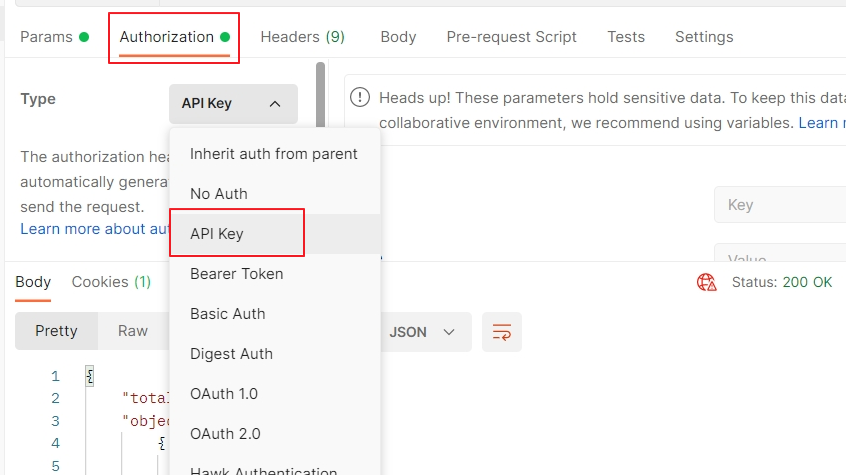Open the Learn more link in heads-up notice
The height and width of the screenshot is (475, 846).
[x=821, y=123]
